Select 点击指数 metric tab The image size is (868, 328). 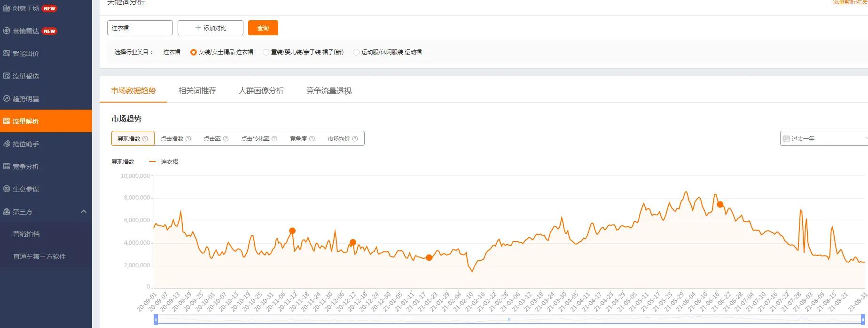(x=176, y=138)
